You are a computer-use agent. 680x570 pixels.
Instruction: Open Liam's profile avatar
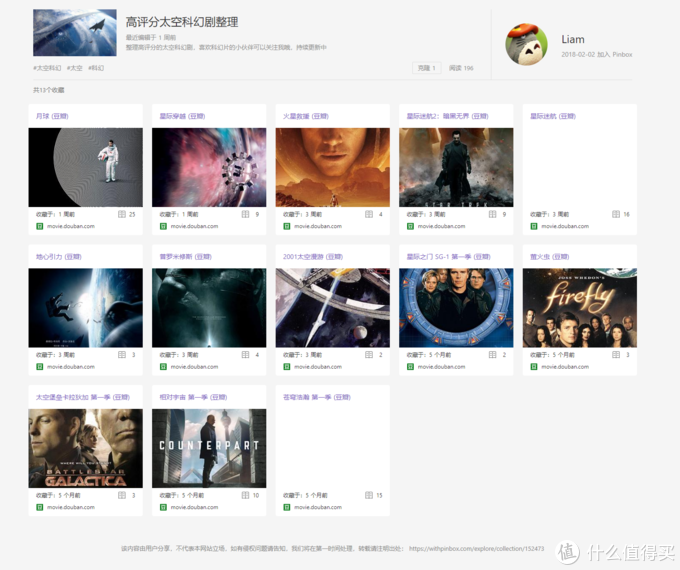[x=526, y=44]
